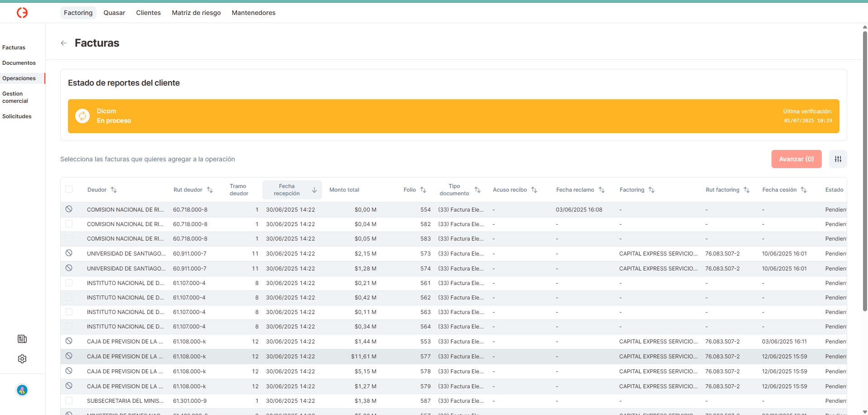Image resolution: width=868 pixels, height=415 pixels.
Task: Select the SUBSECRETARIA DEL MINIS row checkbox
Action: pos(69,401)
